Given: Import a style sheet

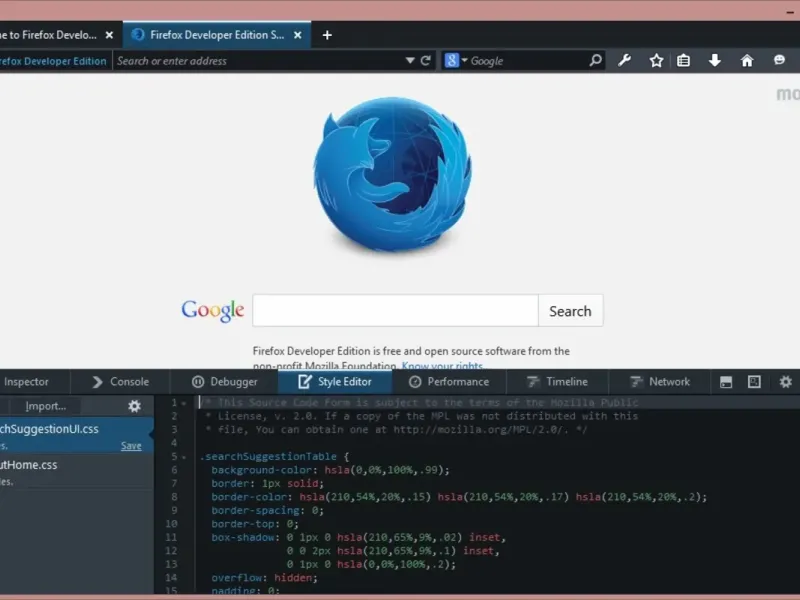Looking at the screenshot, I should pyautogui.click(x=46, y=406).
